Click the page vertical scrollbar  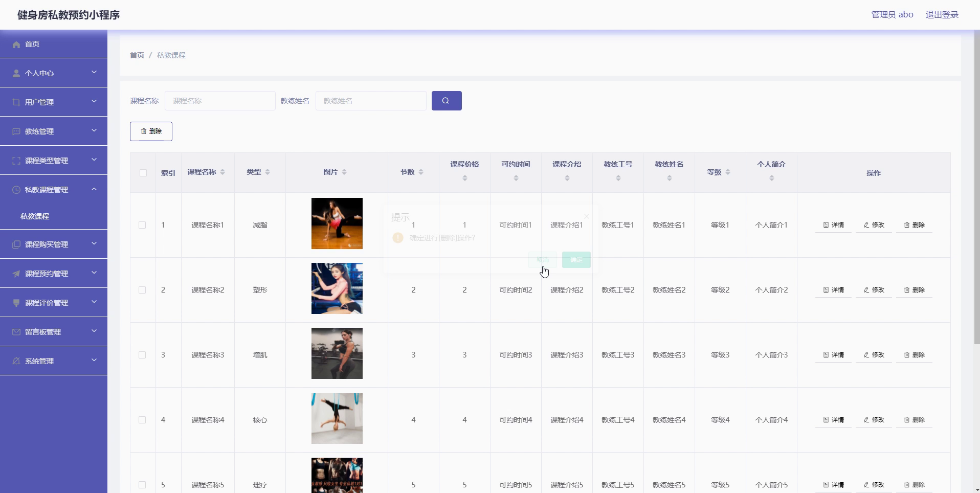pos(977,187)
